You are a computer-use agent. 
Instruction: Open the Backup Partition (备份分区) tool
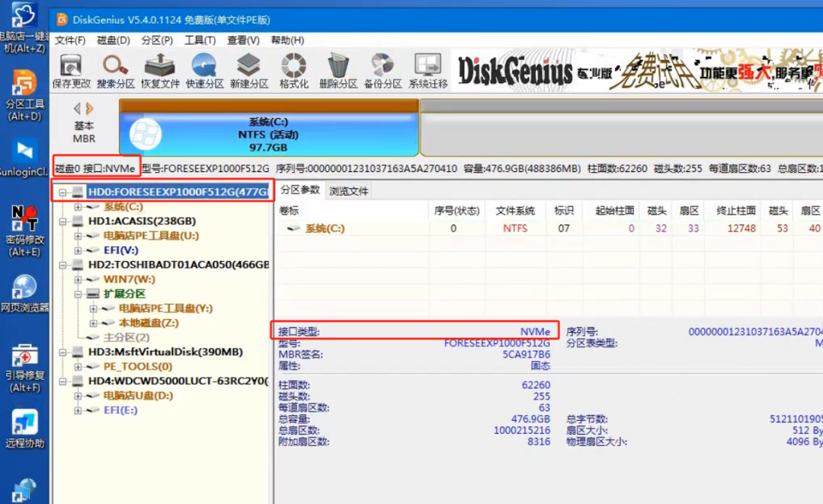tap(383, 71)
